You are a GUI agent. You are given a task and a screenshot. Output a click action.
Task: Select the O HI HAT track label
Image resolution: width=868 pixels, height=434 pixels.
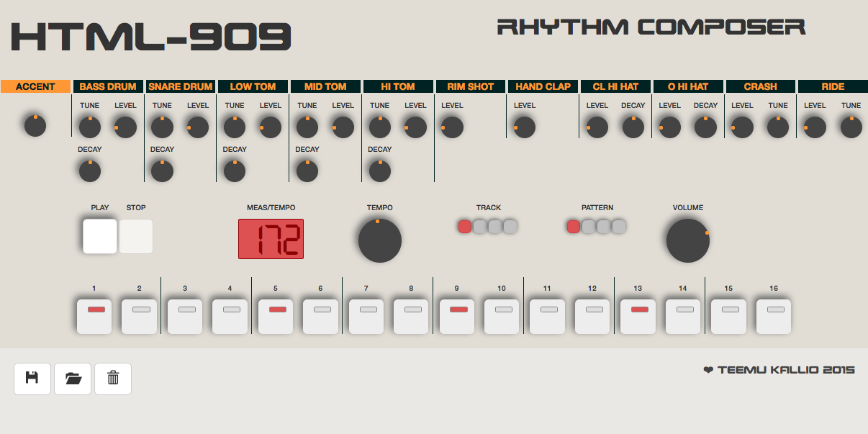click(x=687, y=86)
